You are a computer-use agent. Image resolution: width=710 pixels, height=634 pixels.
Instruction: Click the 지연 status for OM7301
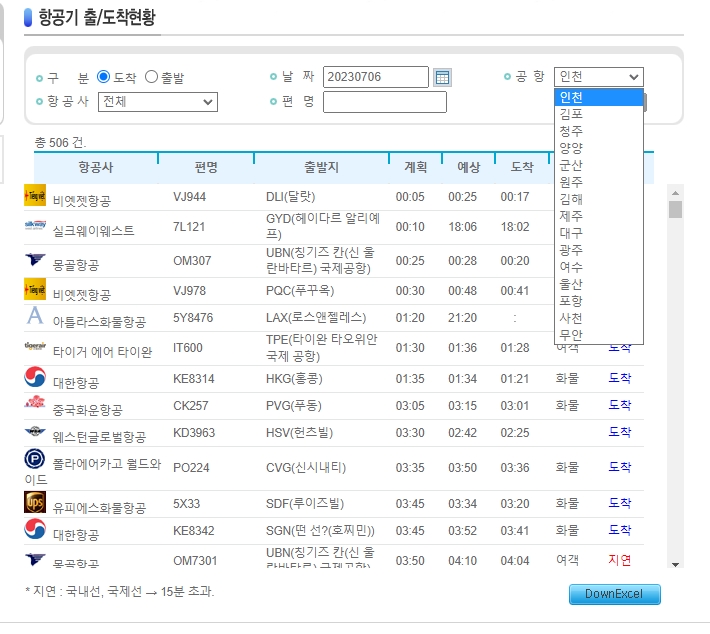pos(619,560)
